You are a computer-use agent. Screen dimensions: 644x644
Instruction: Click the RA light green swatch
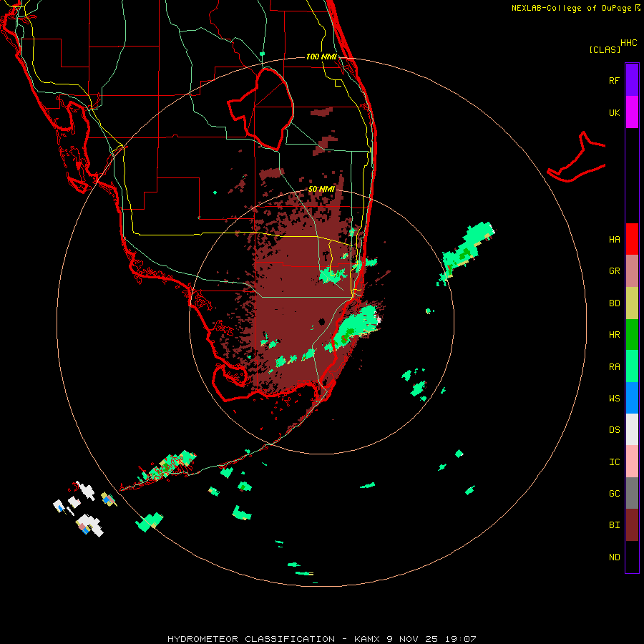[632, 366]
